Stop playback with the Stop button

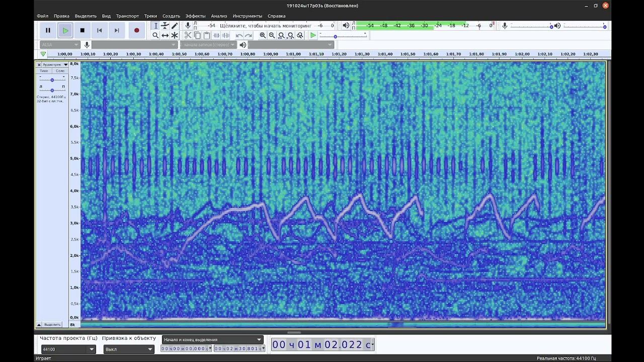coord(82,30)
